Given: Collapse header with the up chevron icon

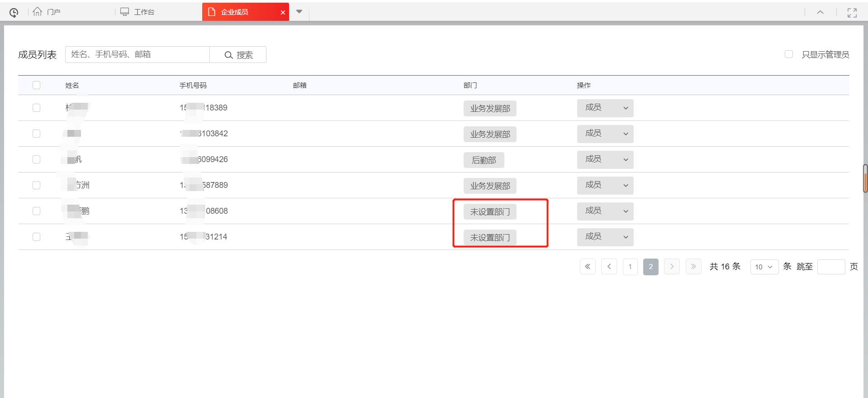Looking at the screenshot, I should 820,12.
